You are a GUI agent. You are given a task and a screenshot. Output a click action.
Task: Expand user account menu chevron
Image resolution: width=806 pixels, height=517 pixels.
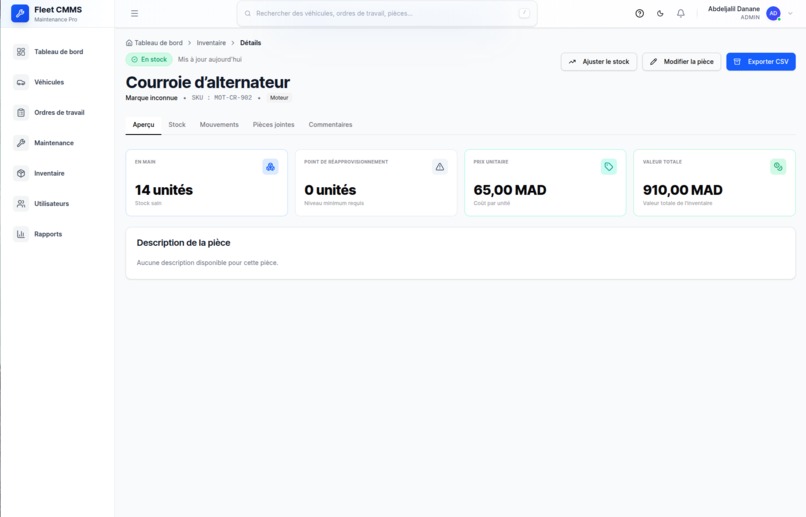coord(790,13)
